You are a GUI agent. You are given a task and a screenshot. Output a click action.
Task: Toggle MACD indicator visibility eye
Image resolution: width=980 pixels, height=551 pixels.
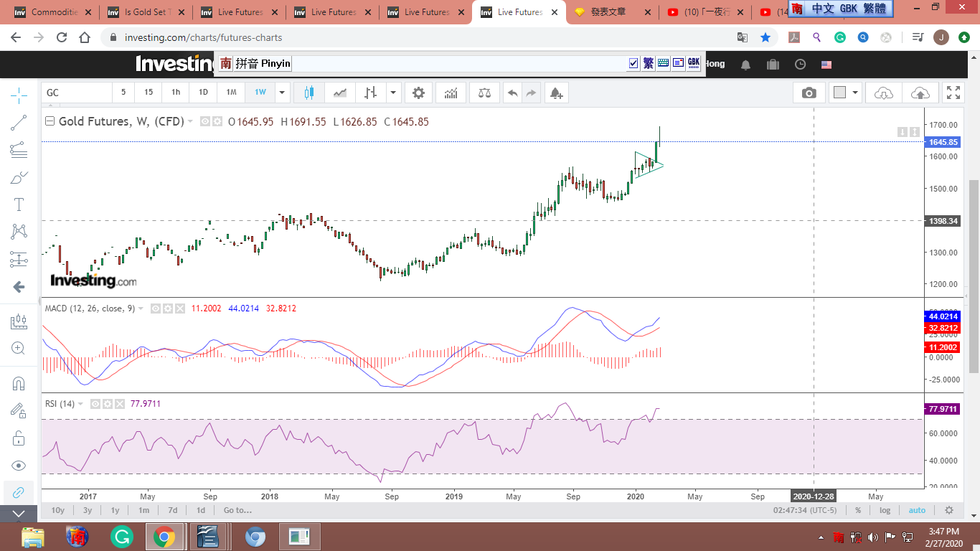(x=156, y=309)
